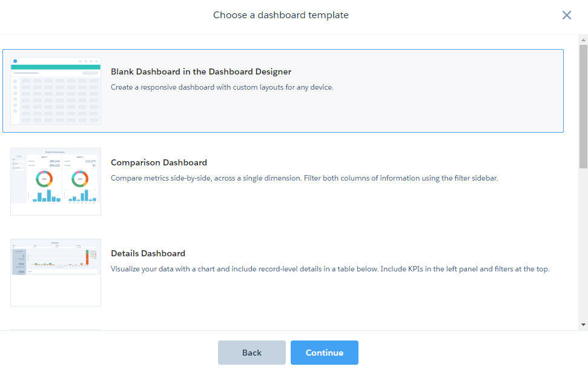The image size is (588, 372).
Task: Close the dashboard template dialog
Action: point(567,15)
